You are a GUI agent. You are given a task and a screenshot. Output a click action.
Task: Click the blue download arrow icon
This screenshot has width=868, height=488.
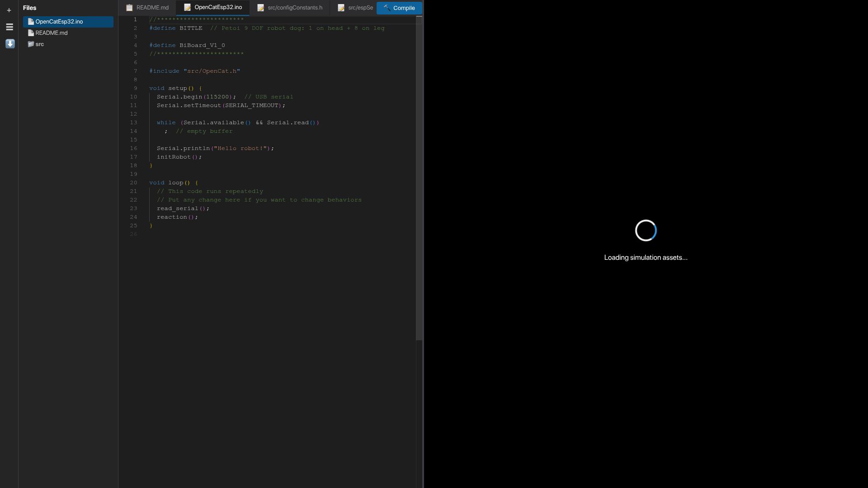(10, 44)
